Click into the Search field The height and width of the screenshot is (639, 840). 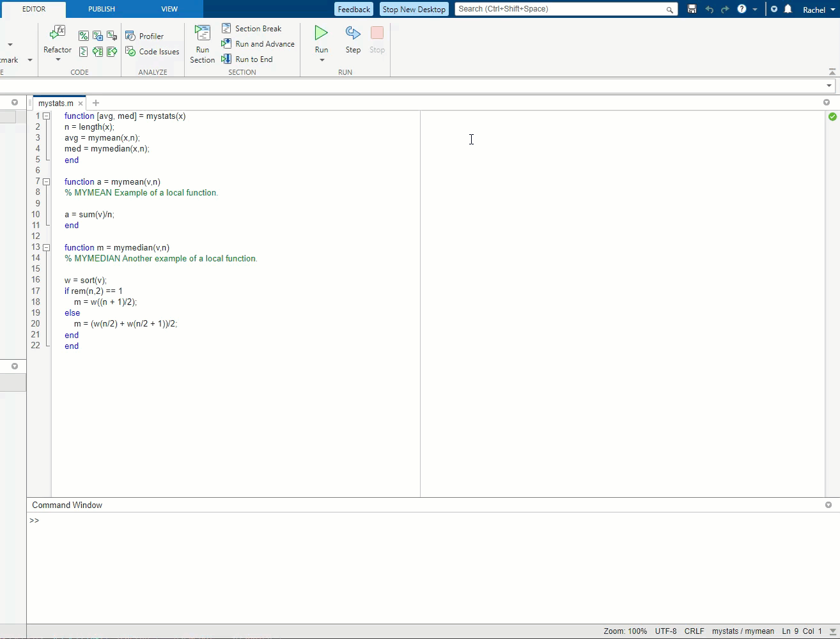coord(559,9)
